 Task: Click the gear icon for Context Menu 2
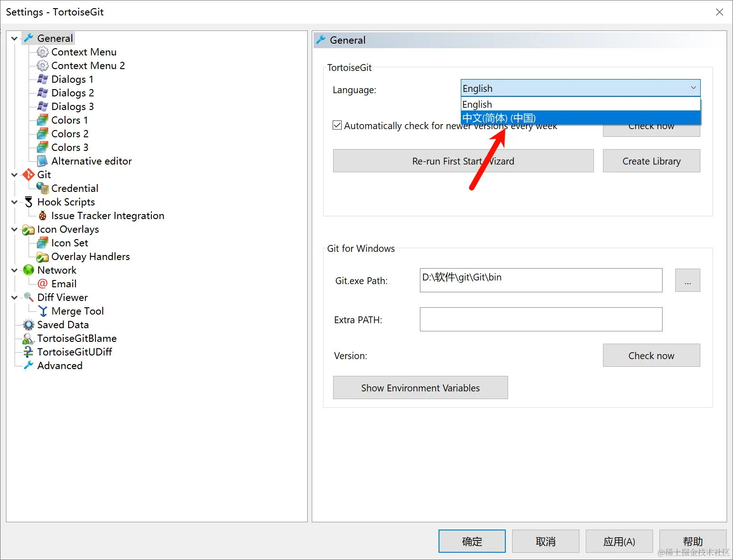point(43,65)
